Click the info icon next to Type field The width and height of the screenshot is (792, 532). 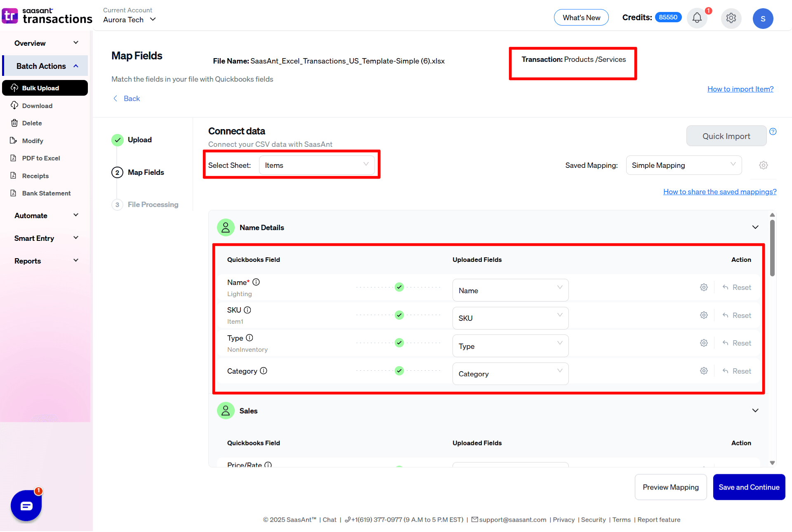(250, 338)
